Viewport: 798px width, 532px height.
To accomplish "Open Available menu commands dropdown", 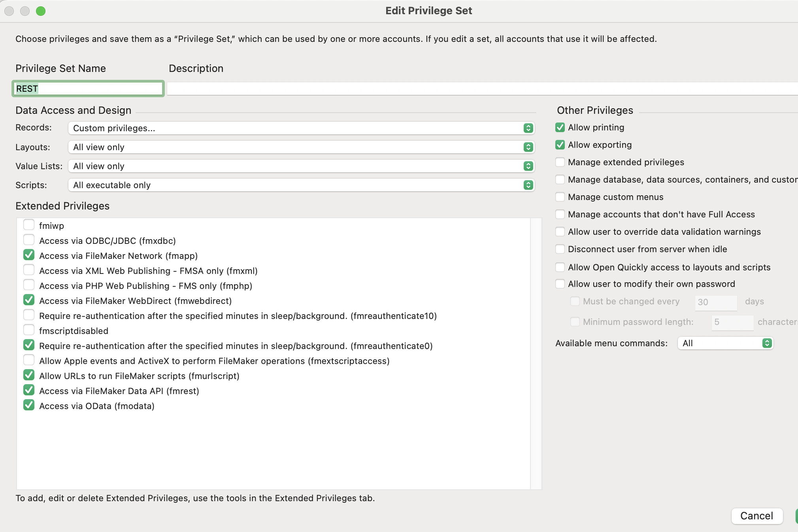I will click(x=725, y=343).
